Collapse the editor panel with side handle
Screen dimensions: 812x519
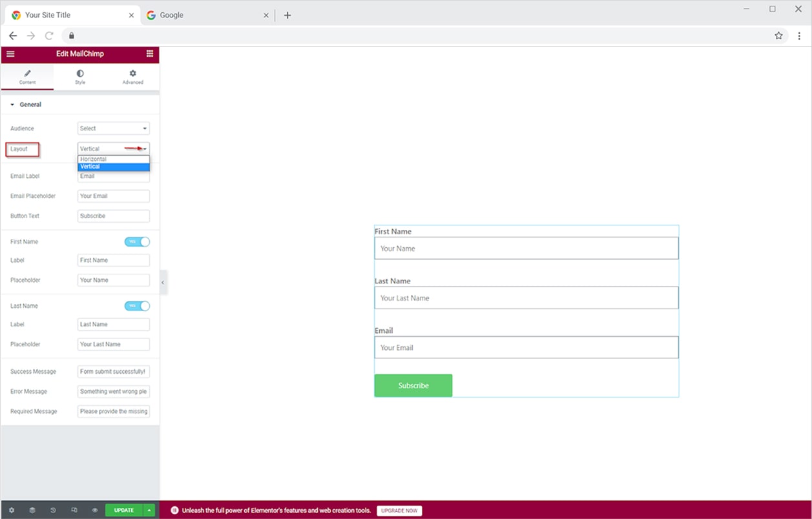point(163,283)
